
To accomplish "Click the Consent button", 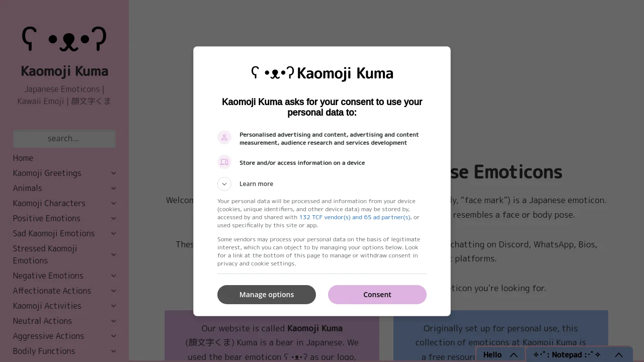I will [x=377, y=295].
